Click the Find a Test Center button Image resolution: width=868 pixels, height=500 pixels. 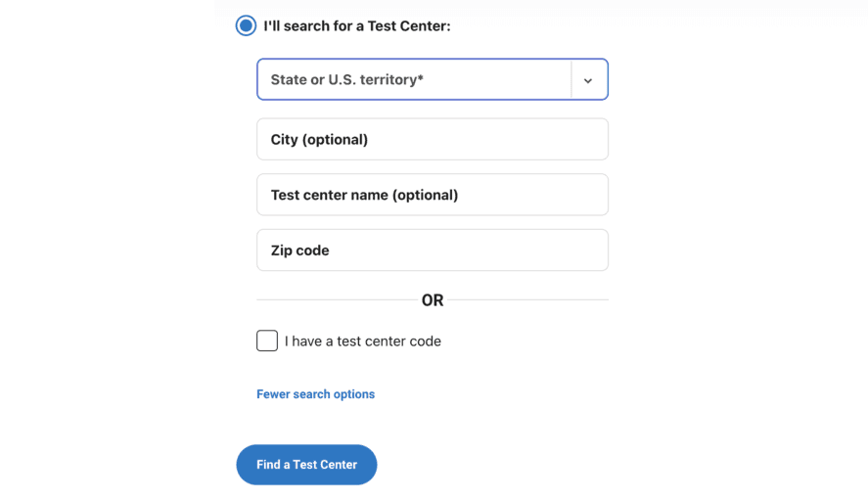tap(306, 465)
